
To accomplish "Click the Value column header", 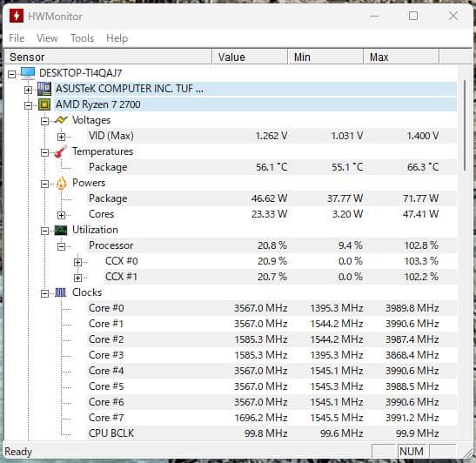I will [x=250, y=57].
